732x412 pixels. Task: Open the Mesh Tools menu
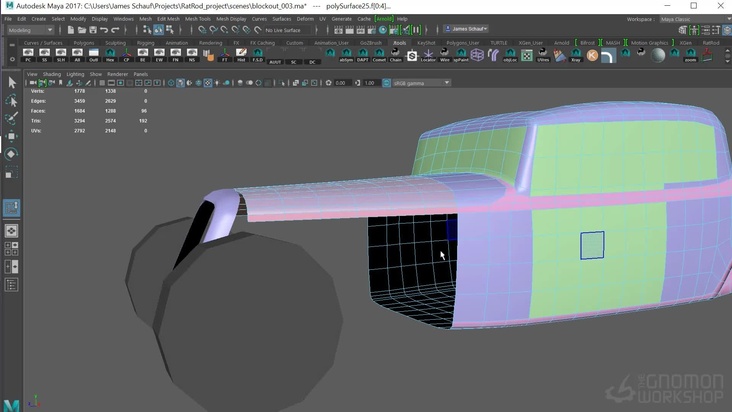pos(198,18)
